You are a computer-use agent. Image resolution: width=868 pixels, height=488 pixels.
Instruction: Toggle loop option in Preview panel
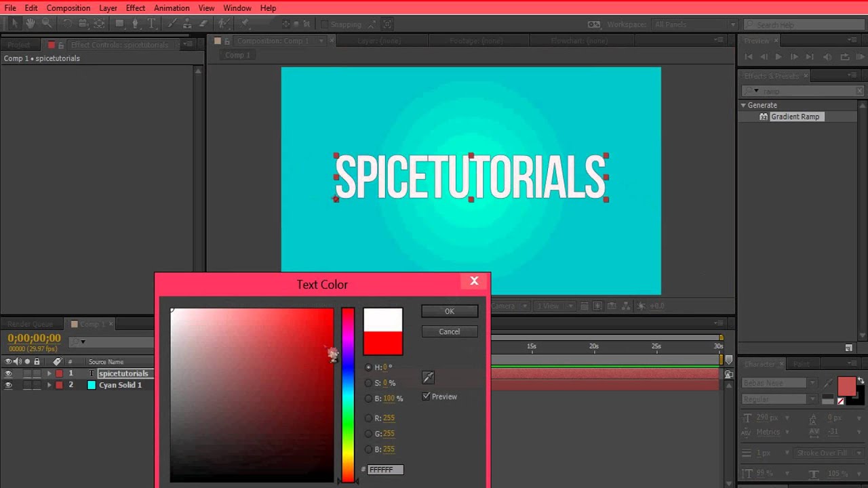pyautogui.click(x=845, y=57)
